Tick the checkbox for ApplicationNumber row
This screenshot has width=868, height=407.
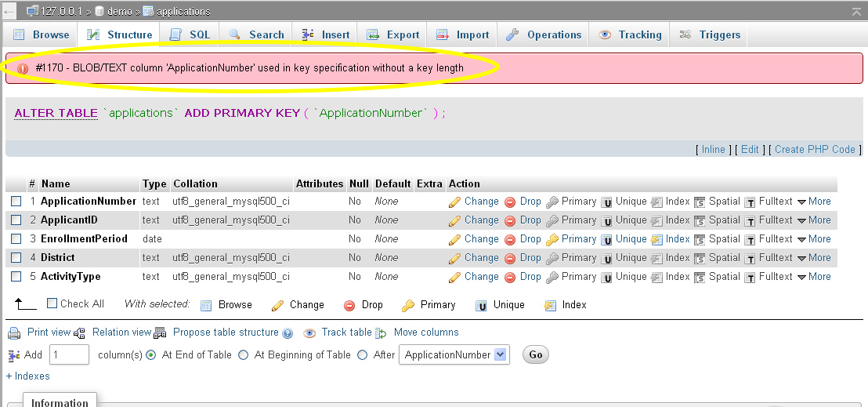(16, 202)
